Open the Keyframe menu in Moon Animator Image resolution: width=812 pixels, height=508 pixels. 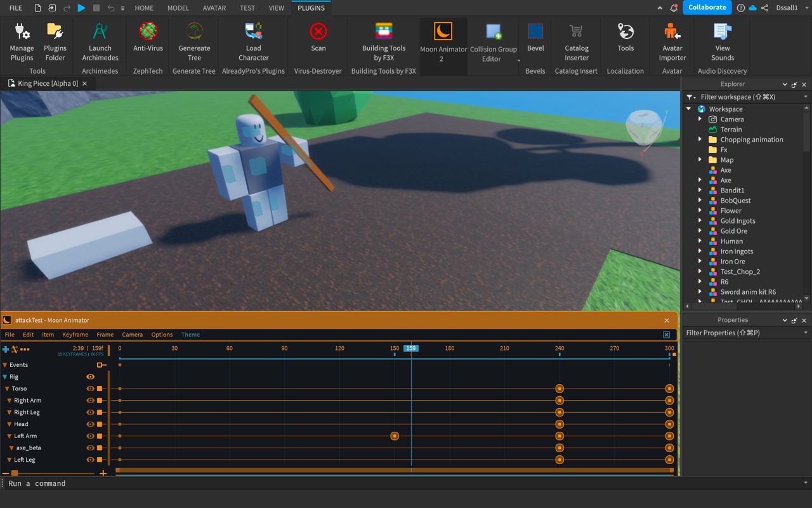(x=75, y=335)
